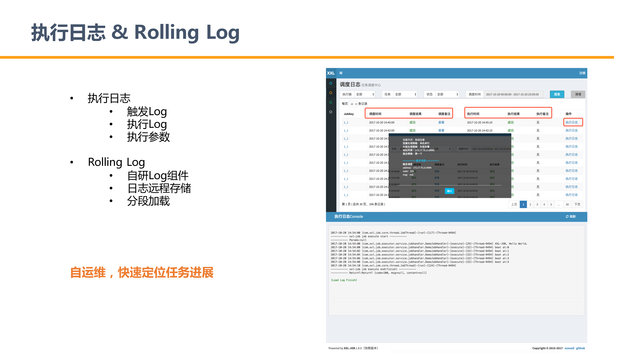The width and height of the screenshot is (640, 360).
Task: Click the 执行日志Console header title
Action: click(x=348, y=217)
